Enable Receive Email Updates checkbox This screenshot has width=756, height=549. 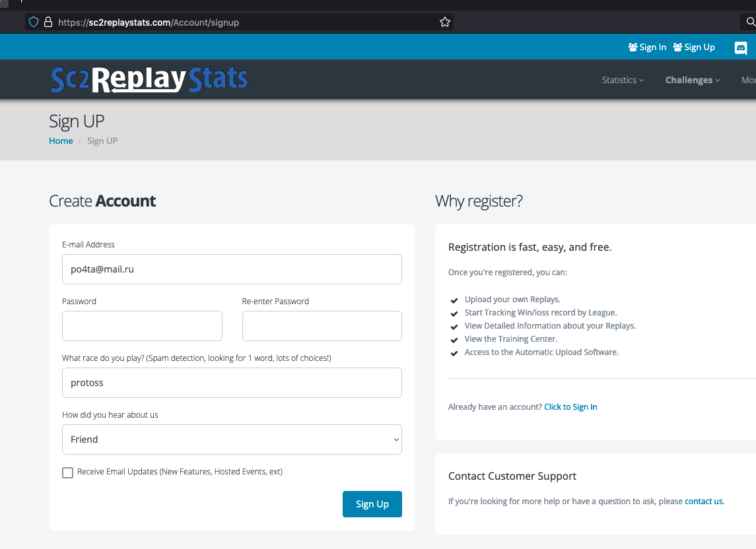[x=67, y=472]
